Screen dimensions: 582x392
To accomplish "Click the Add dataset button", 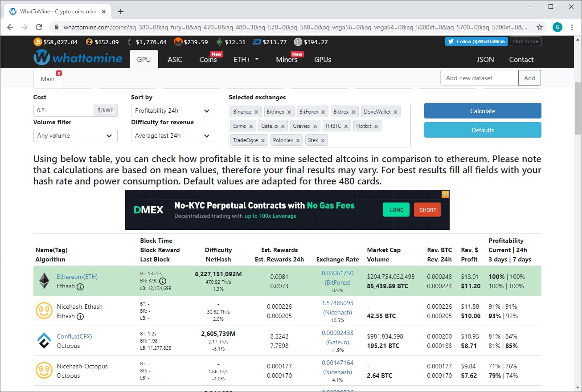I will 530,78.
